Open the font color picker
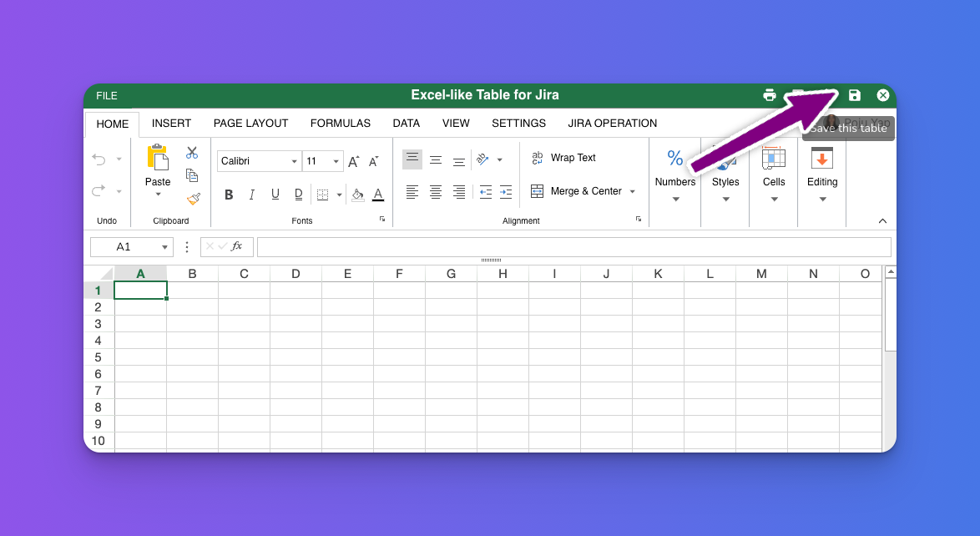Image resolution: width=980 pixels, height=536 pixels. tap(377, 194)
